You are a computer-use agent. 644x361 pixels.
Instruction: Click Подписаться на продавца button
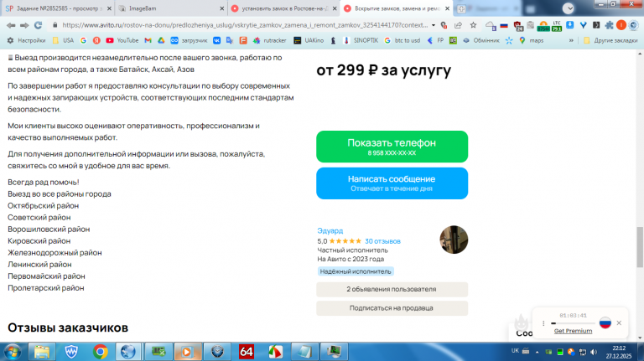[x=392, y=308]
